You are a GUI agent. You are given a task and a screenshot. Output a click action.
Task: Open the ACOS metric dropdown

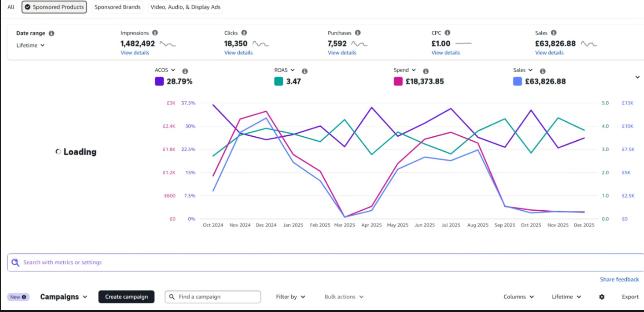click(x=165, y=70)
